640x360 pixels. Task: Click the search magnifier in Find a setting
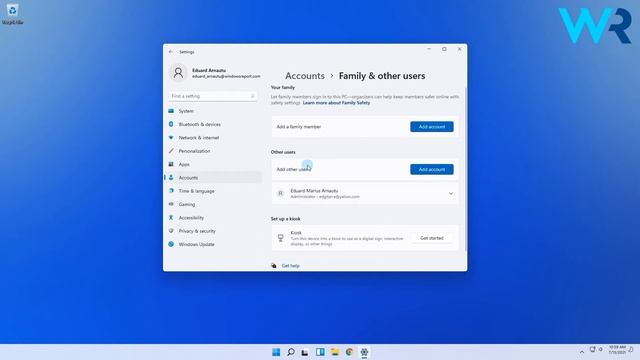click(x=252, y=96)
